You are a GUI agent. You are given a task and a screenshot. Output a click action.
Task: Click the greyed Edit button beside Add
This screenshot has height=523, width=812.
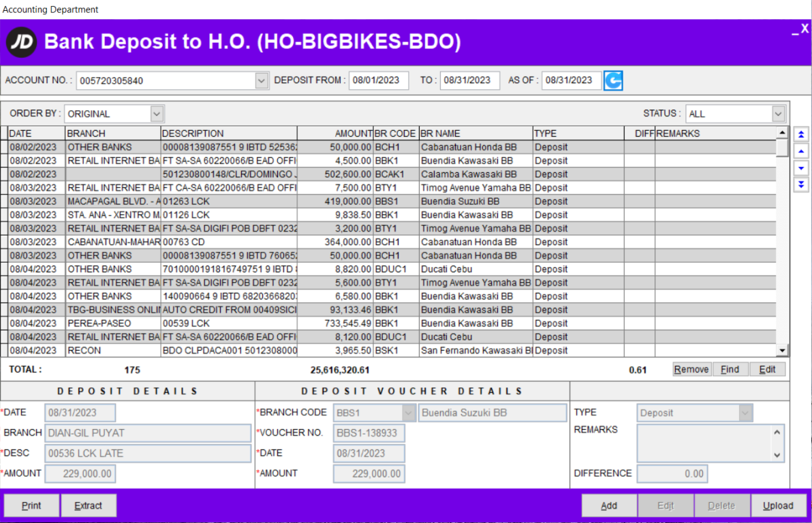pos(666,505)
